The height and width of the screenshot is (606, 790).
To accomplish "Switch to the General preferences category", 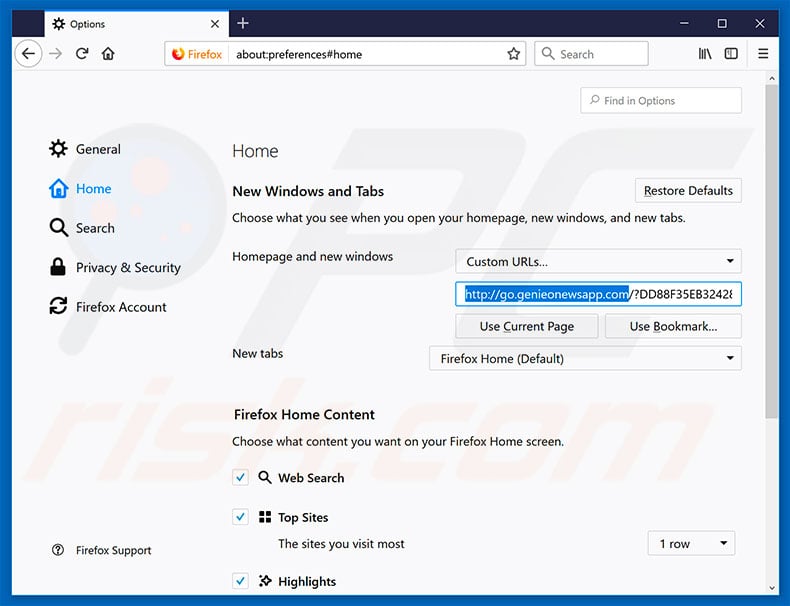I will (x=97, y=149).
